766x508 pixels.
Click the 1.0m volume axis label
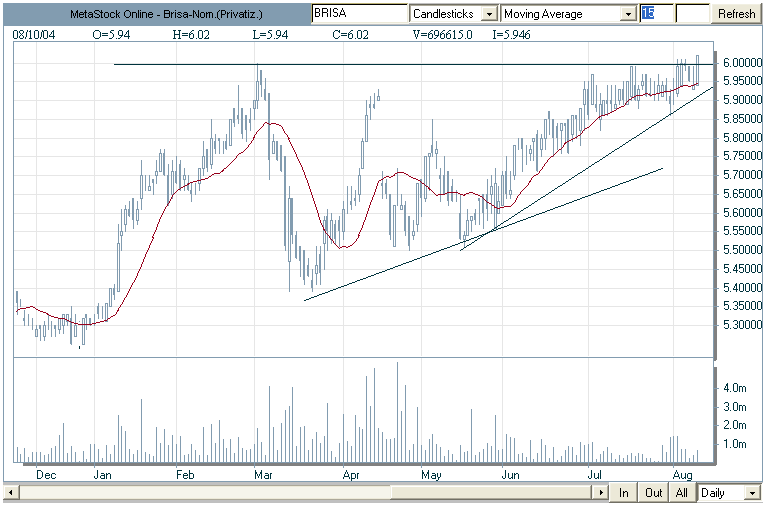pyautogui.click(x=735, y=444)
